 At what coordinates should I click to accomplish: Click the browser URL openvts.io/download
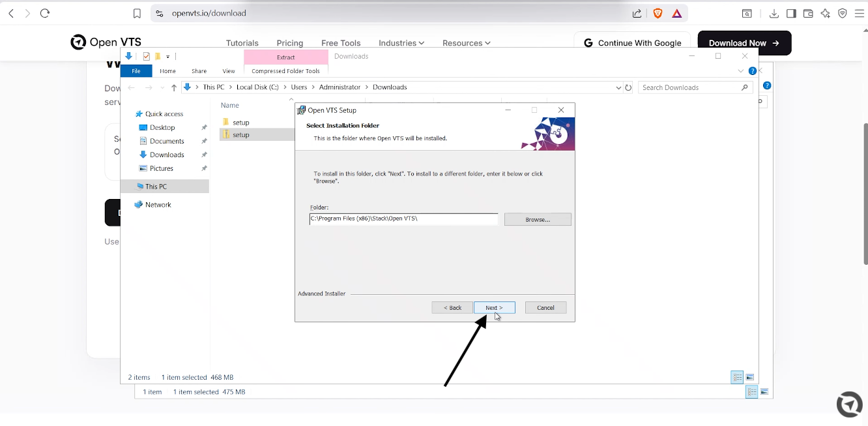point(209,13)
